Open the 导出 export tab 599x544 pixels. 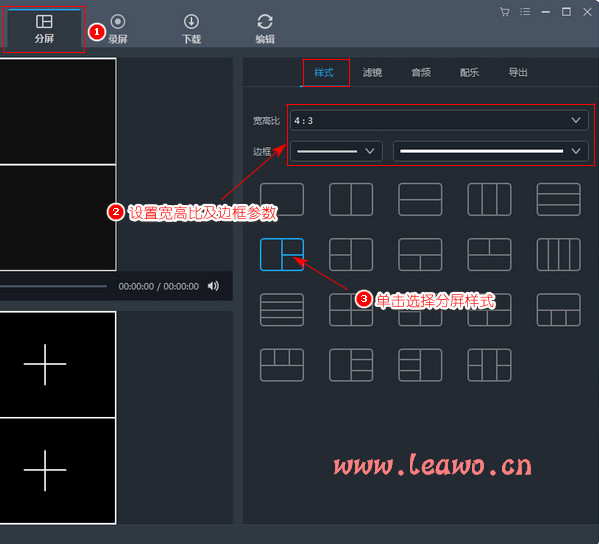pyautogui.click(x=518, y=73)
